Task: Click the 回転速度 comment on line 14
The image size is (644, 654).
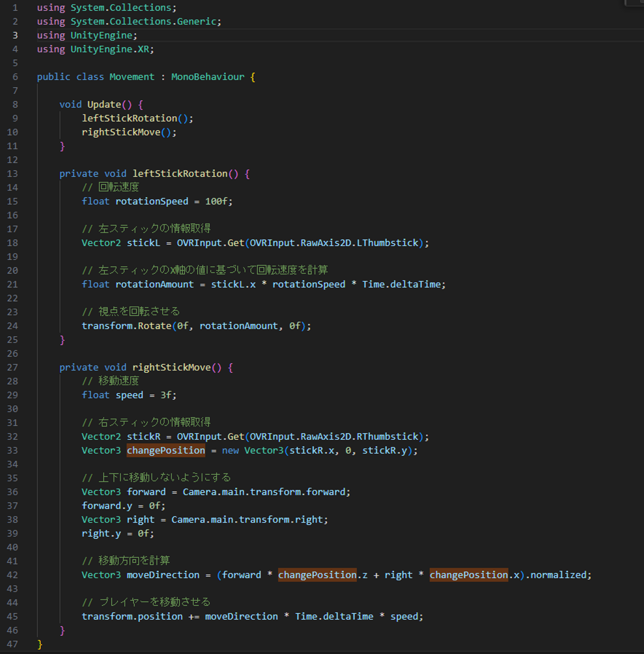Action: (119, 187)
